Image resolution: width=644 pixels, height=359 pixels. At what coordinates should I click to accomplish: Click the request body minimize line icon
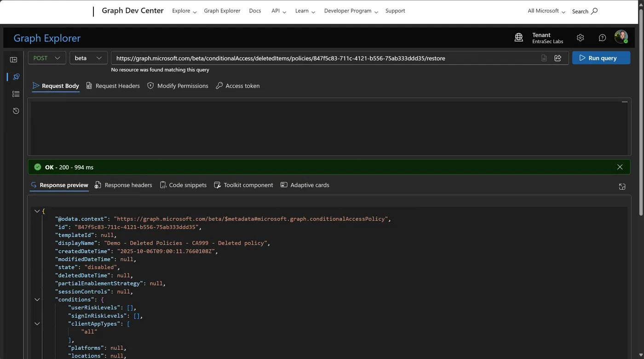coord(625,102)
